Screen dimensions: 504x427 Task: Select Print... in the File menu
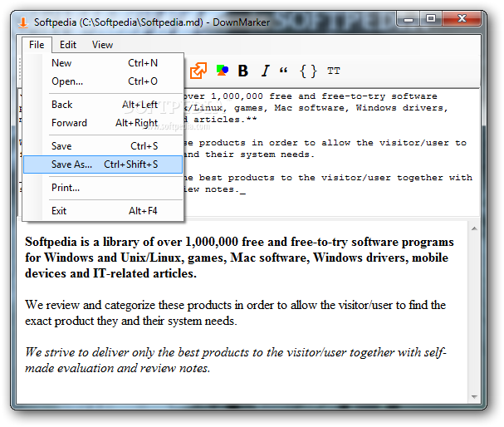coord(103,188)
